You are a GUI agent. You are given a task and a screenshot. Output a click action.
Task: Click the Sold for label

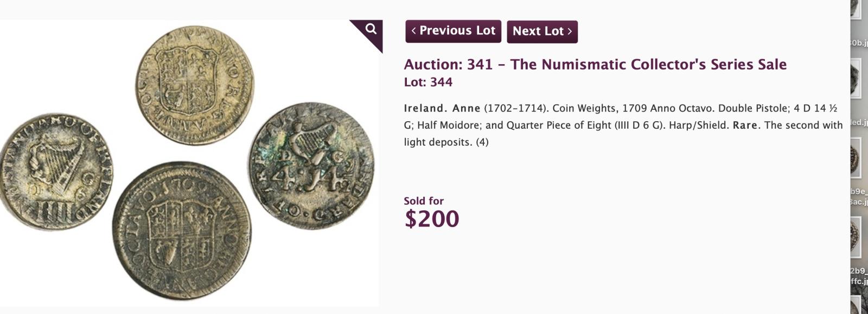[x=424, y=201]
